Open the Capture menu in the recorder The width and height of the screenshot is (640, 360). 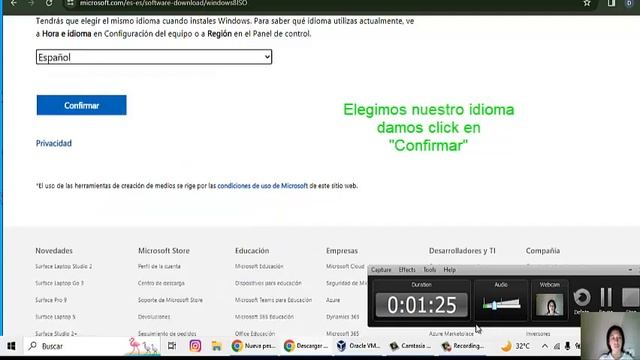[x=381, y=270]
